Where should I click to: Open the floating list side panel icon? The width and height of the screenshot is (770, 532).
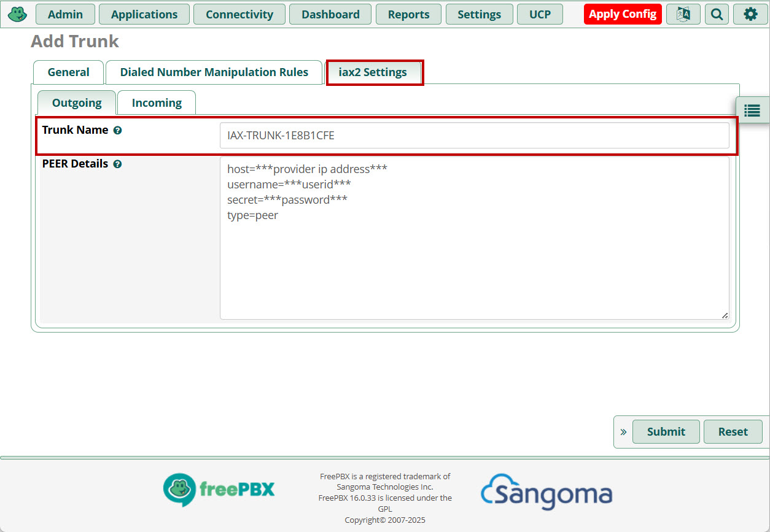[752, 110]
